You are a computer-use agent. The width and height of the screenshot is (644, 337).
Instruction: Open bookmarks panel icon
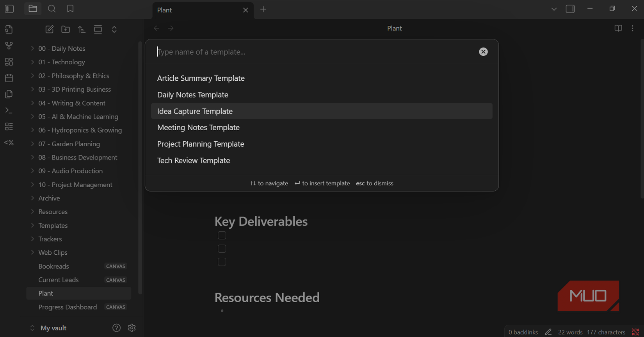[x=70, y=9]
